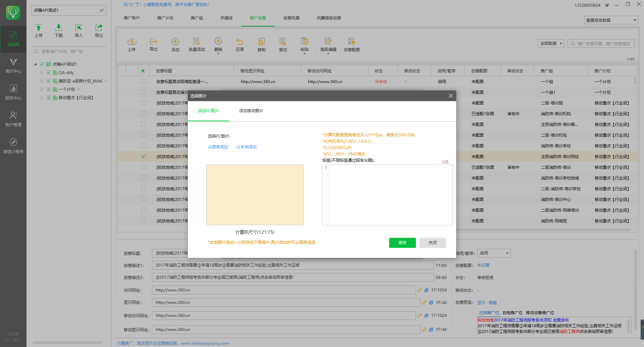This screenshot has width=644, height=347.
Task: Toggle the select-all checkbox in table header
Action: (x=143, y=71)
